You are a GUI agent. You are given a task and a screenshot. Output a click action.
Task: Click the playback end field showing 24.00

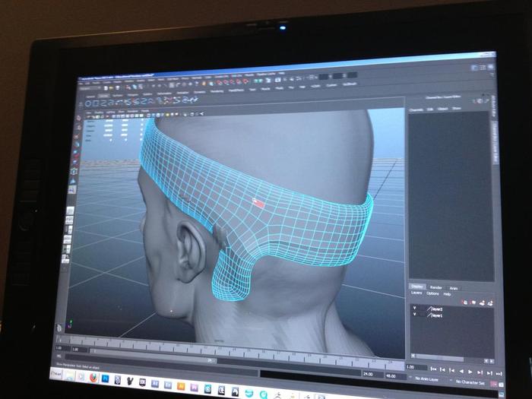point(372,374)
